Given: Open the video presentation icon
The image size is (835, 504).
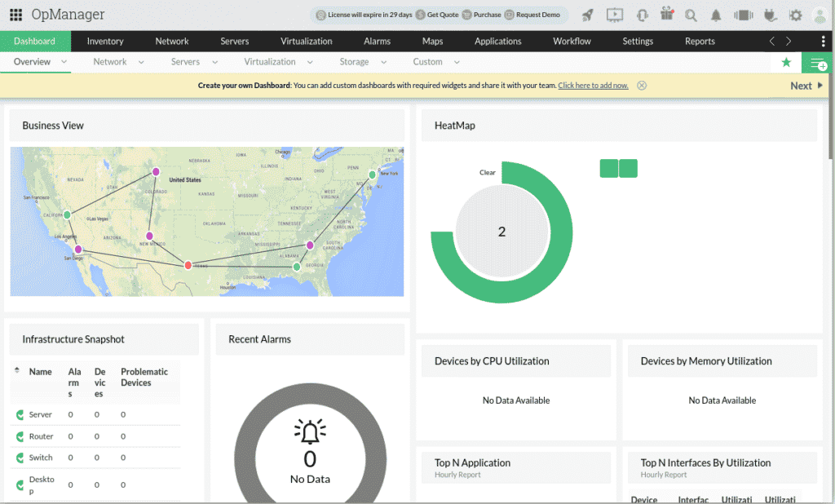Looking at the screenshot, I should (615, 15).
